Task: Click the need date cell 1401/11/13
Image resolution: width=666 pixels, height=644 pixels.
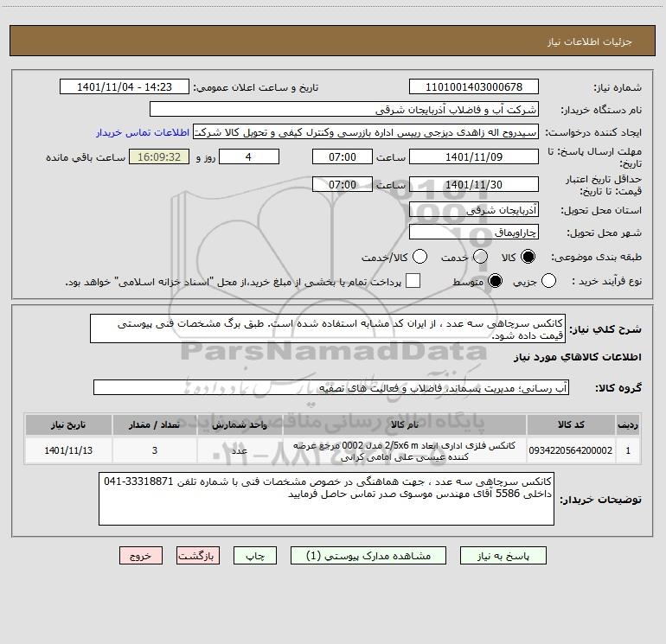Action: (x=68, y=450)
